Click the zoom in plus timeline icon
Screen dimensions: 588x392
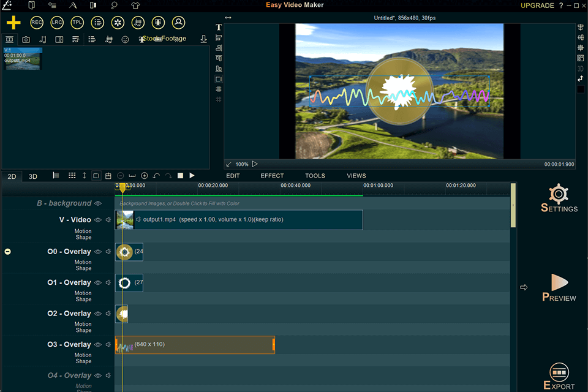click(x=145, y=176)
